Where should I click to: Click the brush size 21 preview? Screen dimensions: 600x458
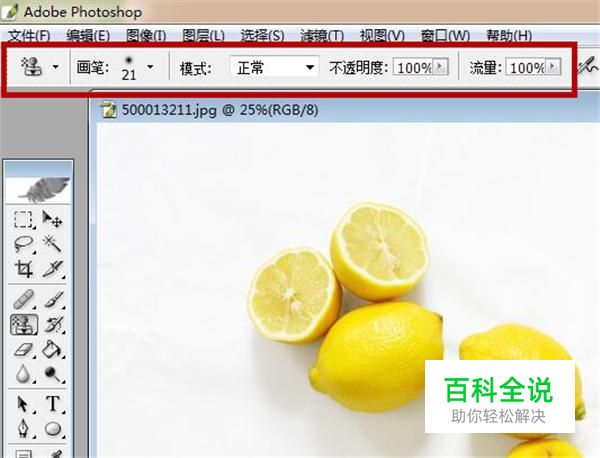coord(129,68)
